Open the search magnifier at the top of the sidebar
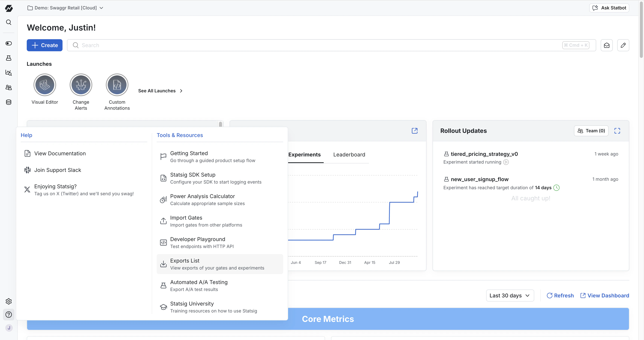The height and width of the screenshot is (340, 644). click(8, 22)
